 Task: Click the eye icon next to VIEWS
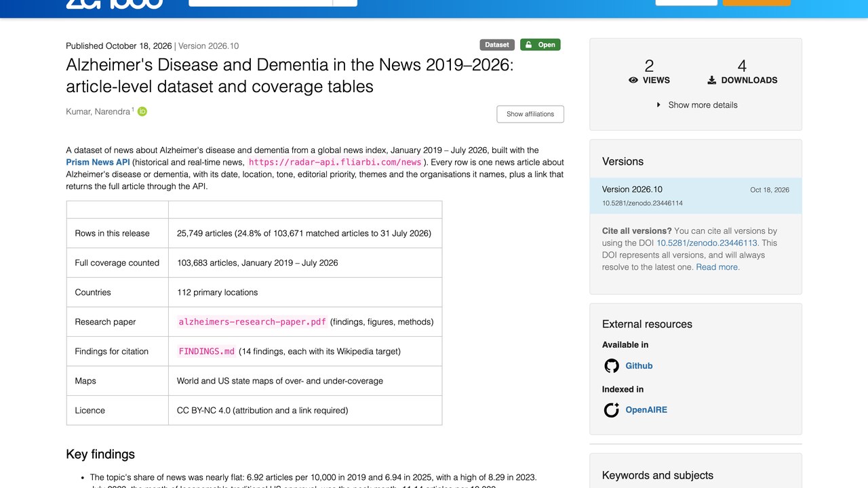point(633,80)
